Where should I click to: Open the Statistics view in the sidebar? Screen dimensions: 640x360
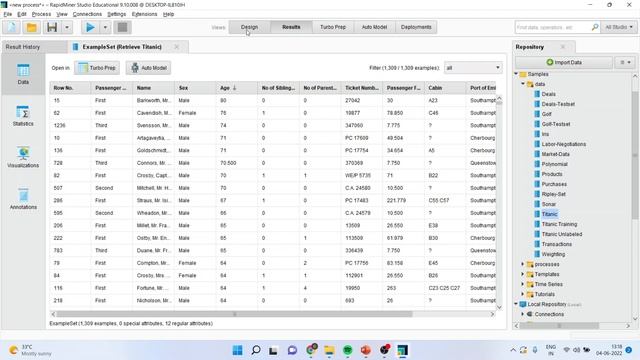pyautogui.click(x=23, y=116)
